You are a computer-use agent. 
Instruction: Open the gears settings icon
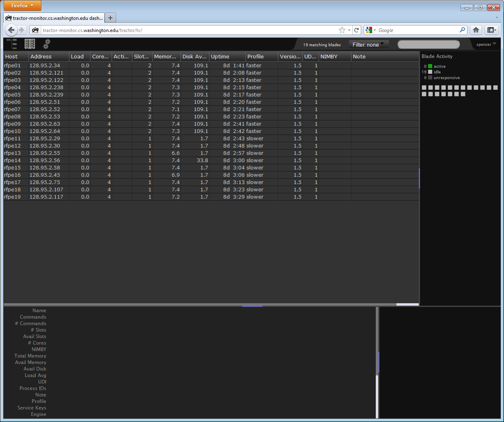coord(47,44)
